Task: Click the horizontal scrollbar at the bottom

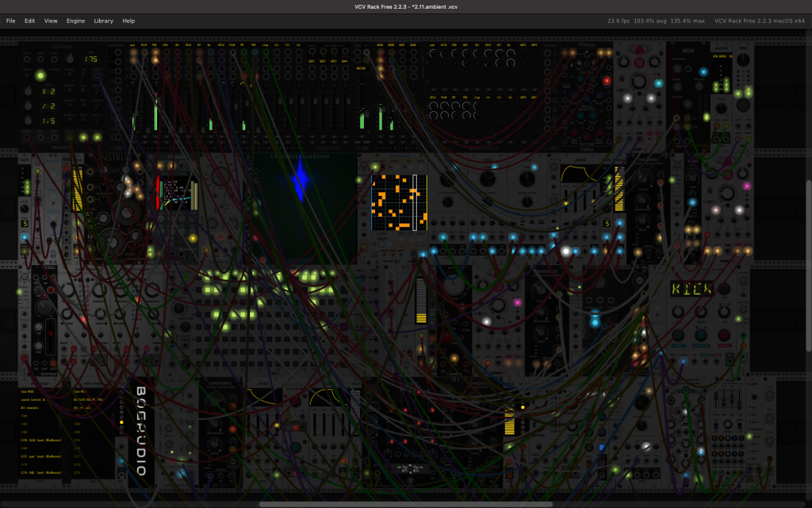Action: click(405, 504)
